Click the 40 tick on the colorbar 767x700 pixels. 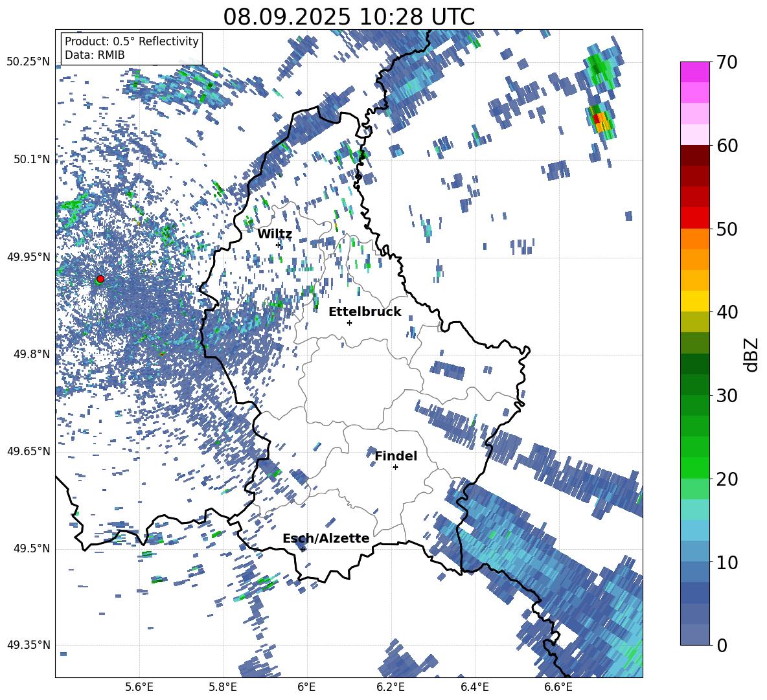pyautogui.click(x=726, y=312)
